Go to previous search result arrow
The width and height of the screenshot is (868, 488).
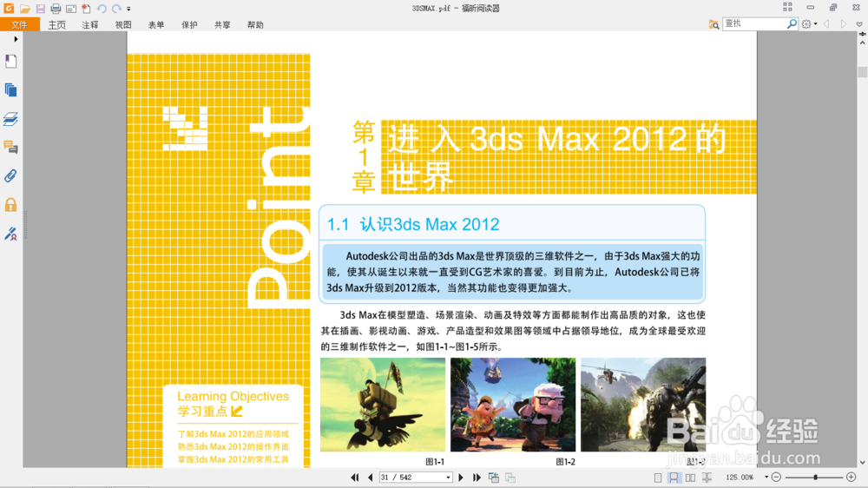click(x=827, y=23)
